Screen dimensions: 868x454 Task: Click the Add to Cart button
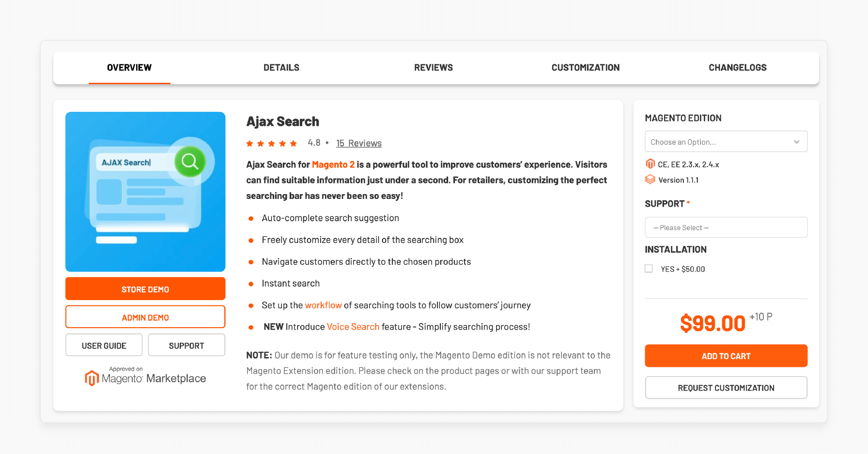(726, 356)
